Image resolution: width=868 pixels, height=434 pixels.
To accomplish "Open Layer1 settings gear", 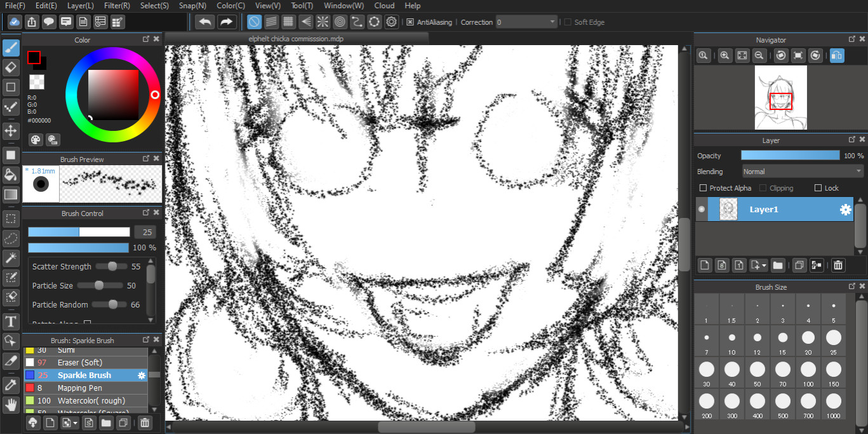I will pyautogui.click(x=845, y=209).
